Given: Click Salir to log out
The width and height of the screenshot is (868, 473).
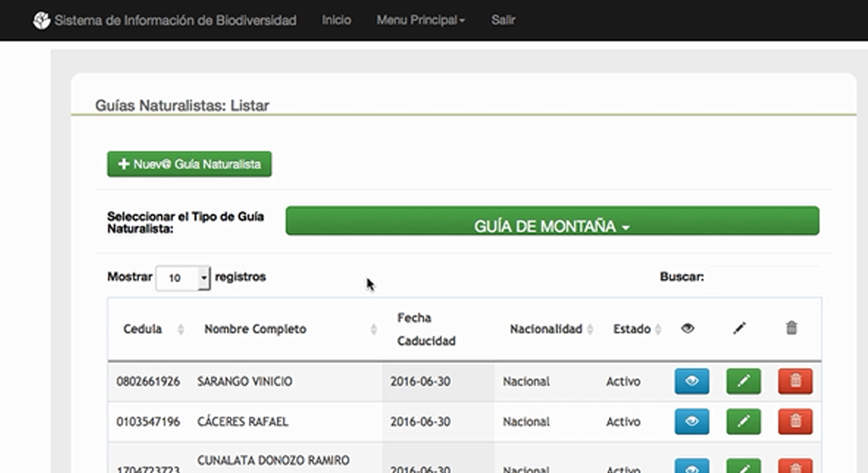Looking at the screenshot, I should (503, 20).
